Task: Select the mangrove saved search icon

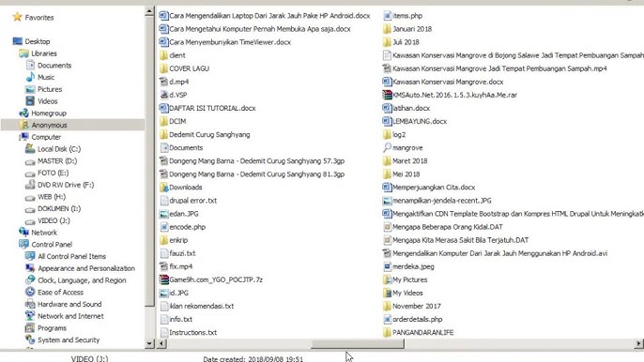Action: click(387, 147)
